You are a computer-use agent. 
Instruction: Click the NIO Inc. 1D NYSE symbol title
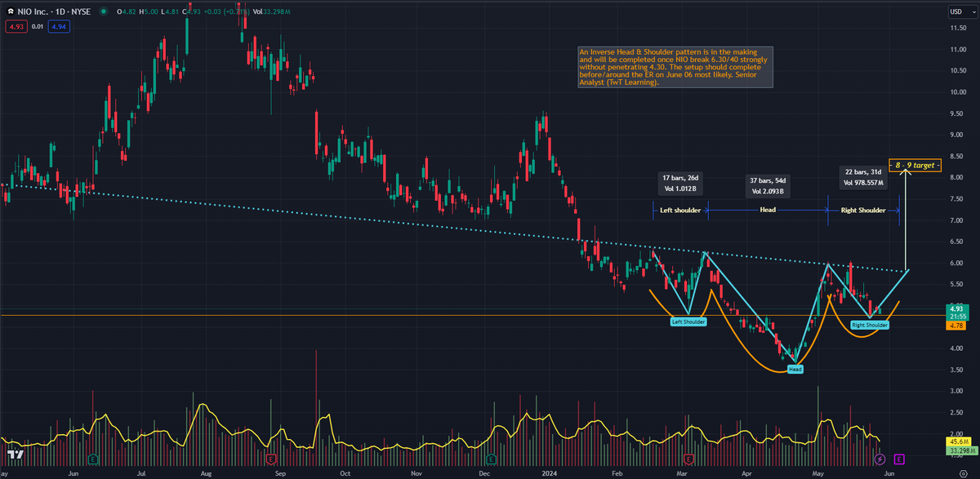point(53,12)
